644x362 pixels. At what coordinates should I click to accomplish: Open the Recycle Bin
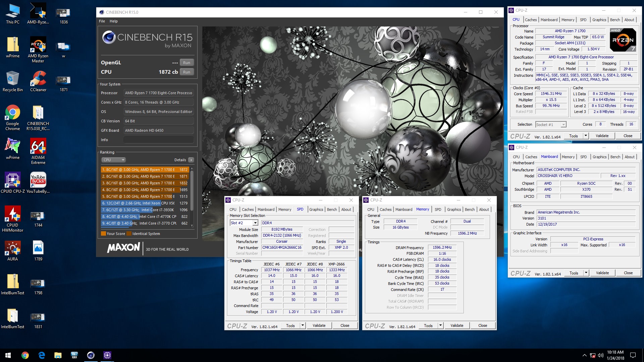point(13,81)
